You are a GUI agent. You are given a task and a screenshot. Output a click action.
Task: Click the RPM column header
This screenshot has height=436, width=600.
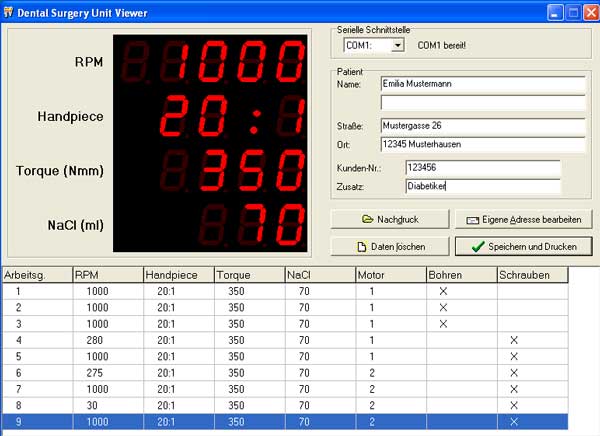107,275
